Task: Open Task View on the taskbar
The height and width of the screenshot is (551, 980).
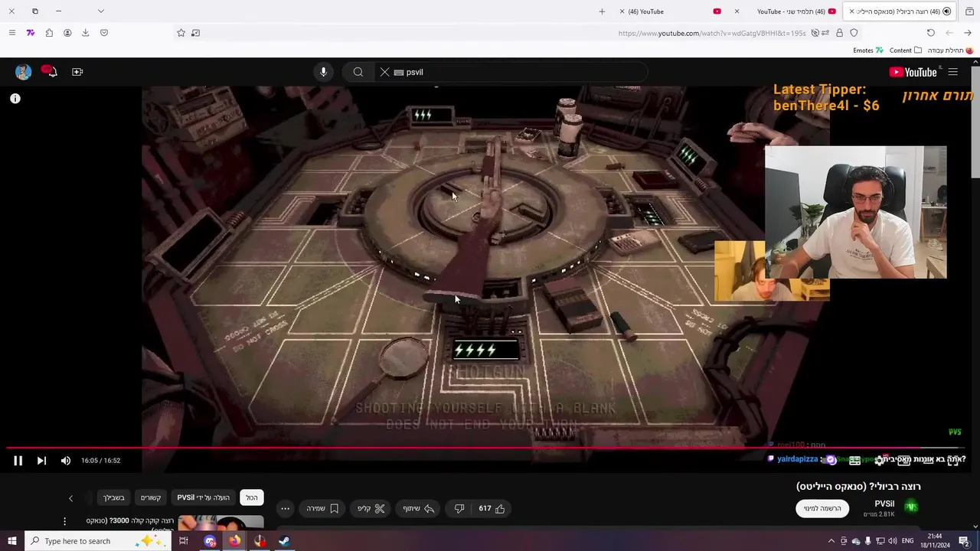Action: click(x=184, y=541)
